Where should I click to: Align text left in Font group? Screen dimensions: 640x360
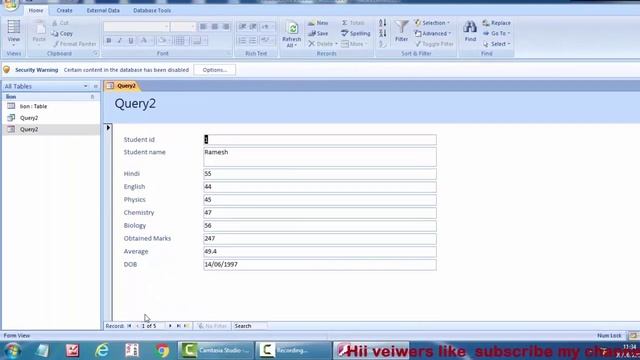pyautogui.click(x=203, y=27)
